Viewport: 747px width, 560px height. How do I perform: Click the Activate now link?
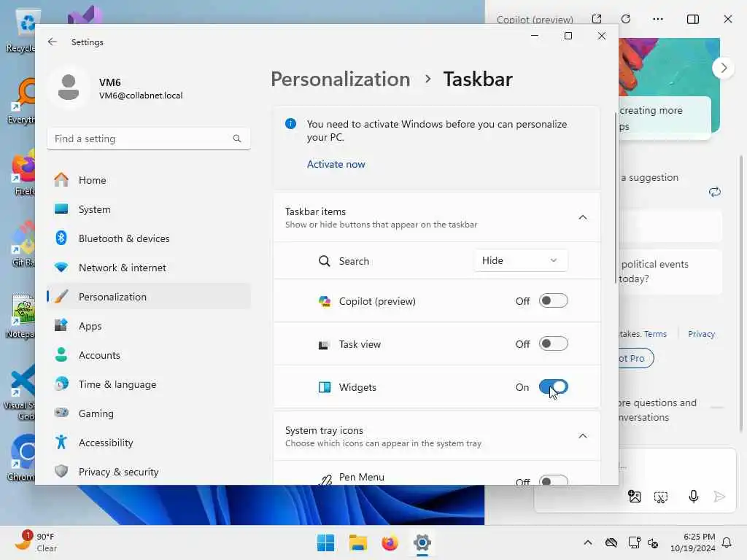point(336,164)
